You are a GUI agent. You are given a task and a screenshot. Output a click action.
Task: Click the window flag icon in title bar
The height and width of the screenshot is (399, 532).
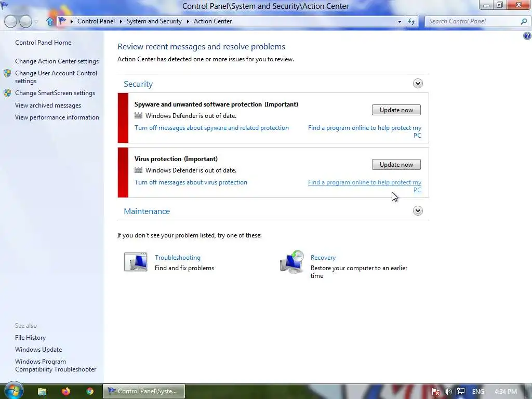(4, 5)
